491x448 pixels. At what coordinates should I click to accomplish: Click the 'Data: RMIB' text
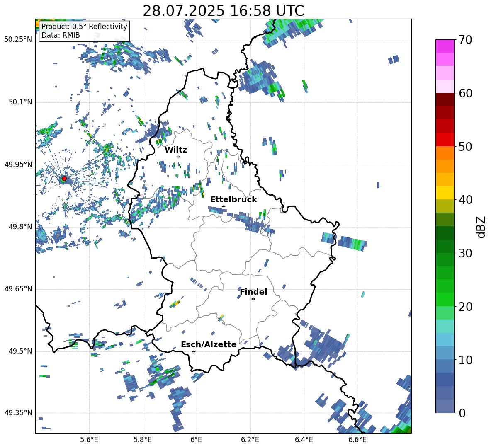click(61, 35)
